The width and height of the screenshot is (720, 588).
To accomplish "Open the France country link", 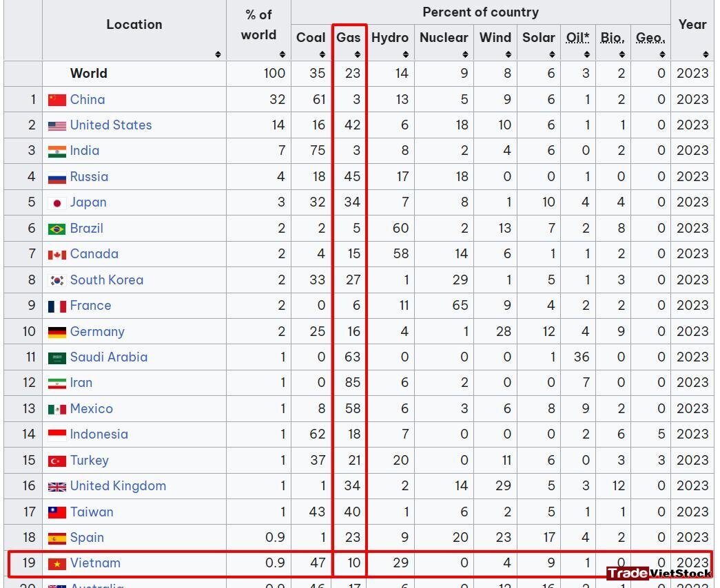I will [90, 306].
